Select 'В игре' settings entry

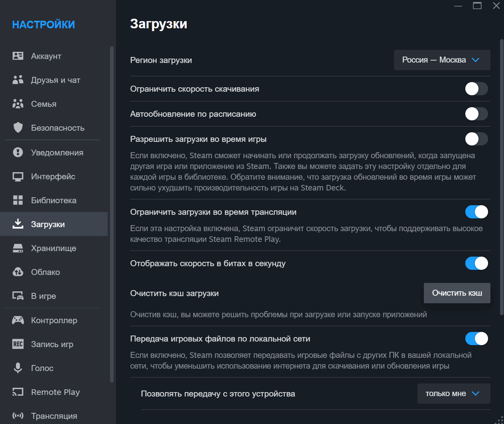(54, 296)
